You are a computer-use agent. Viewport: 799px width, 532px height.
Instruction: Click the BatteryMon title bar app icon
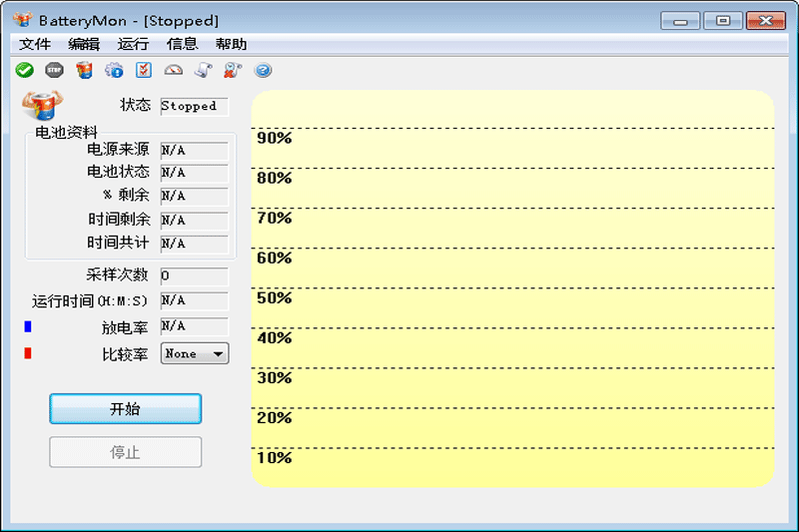[23, 20]
